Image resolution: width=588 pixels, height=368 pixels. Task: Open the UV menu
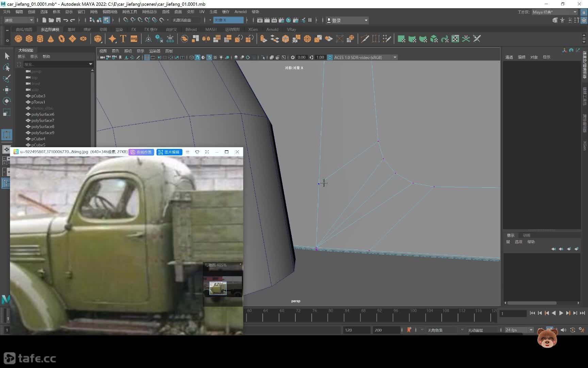pos(202,12)
